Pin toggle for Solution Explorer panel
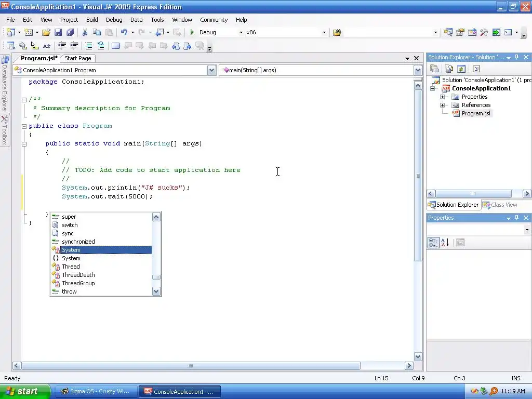This screenshot has height=399, width=532. (517, 57)
